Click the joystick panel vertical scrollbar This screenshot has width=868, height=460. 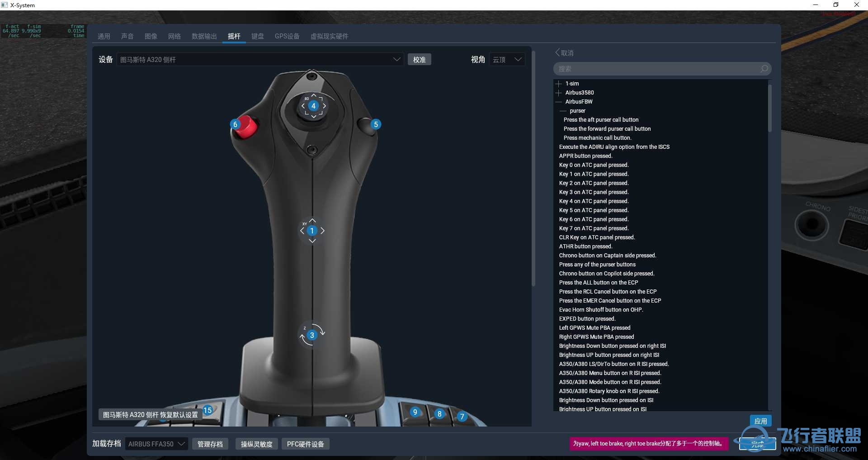click(533, 169)
